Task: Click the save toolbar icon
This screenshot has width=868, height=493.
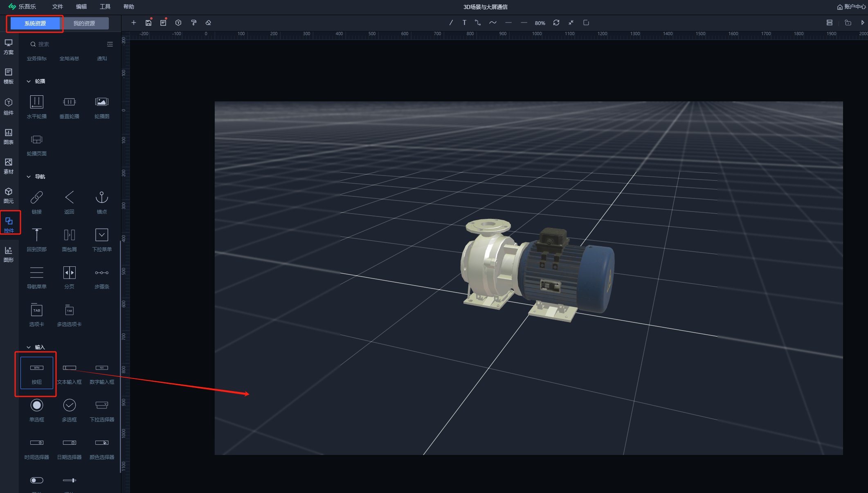Action: coord(148,23)
